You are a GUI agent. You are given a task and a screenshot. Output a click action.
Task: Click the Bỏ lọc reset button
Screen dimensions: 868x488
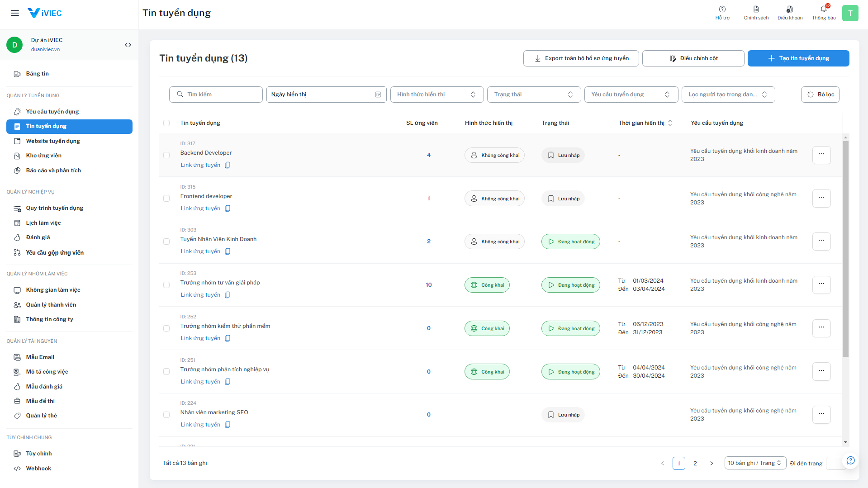[820, 95]
